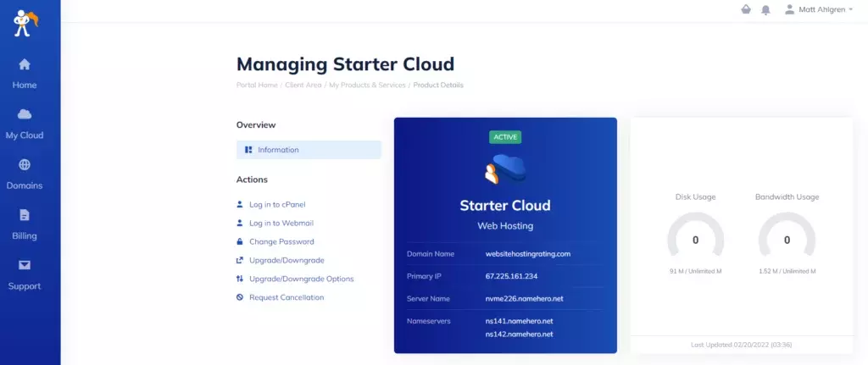Viewport: 868px width, 365px height.
Task: Open Upgrade/Downgrade Options link
Action: (x=301, y=279)
